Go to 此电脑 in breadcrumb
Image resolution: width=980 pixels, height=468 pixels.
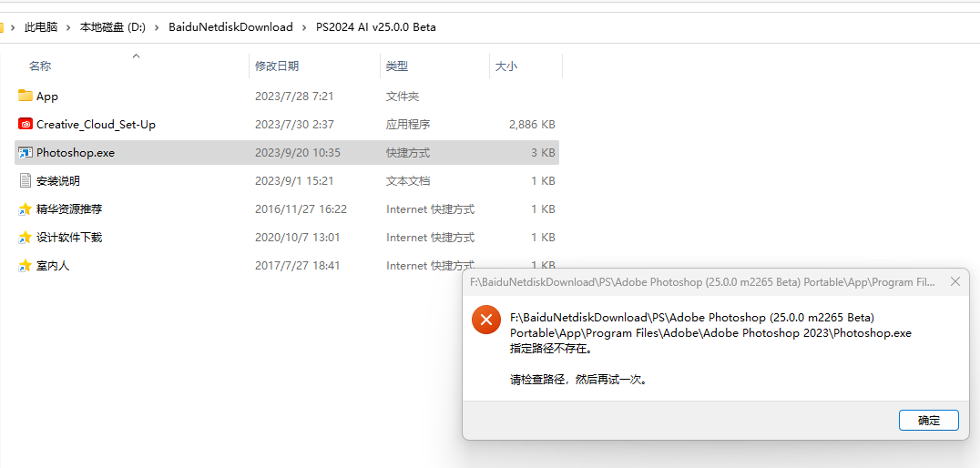41,27
